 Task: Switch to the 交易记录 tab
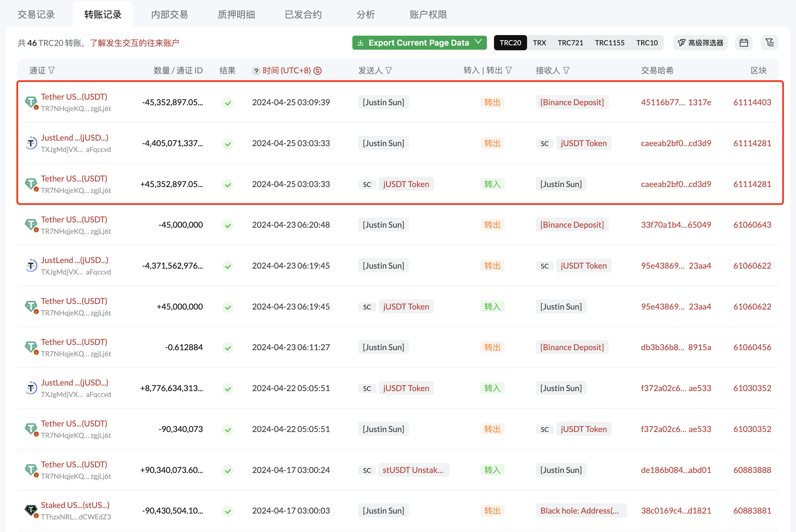pos(36,15)
